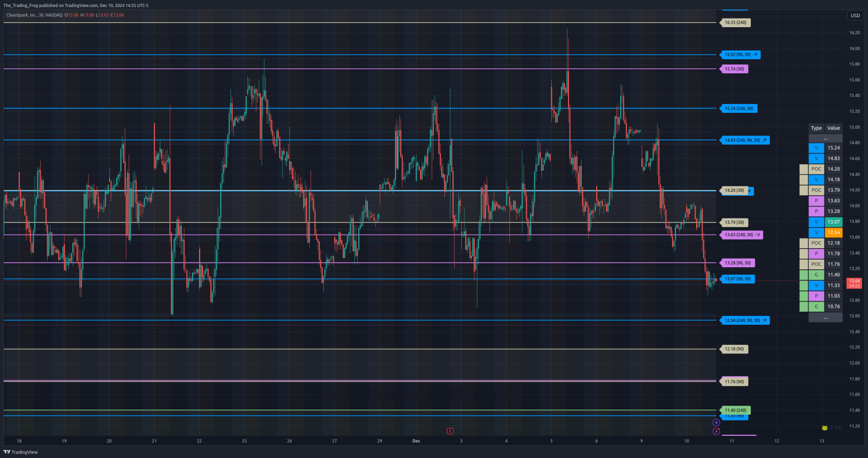Viewport: 868px width, 458px height.
Task: Click the 14.83 value cell in the table
Action: [834, 158]
